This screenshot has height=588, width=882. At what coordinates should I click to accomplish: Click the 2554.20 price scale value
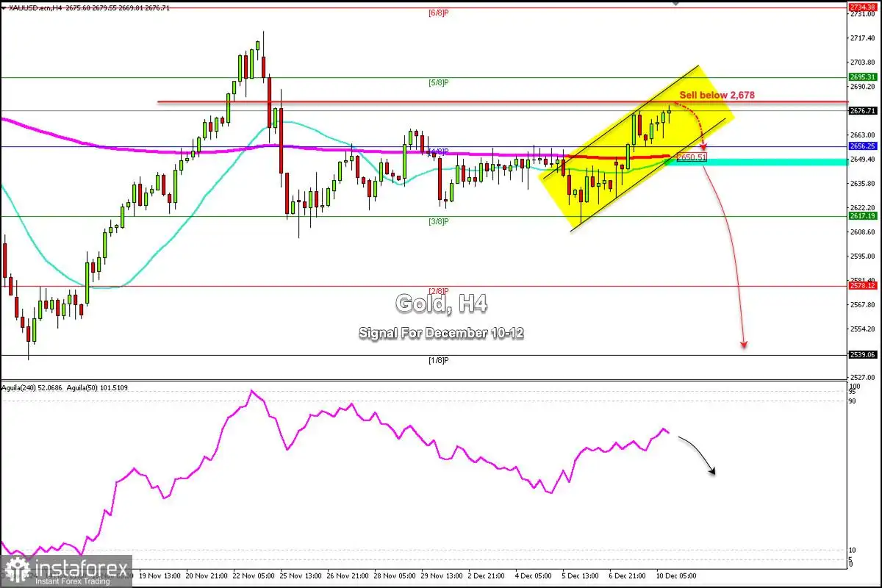coord(861,329)
